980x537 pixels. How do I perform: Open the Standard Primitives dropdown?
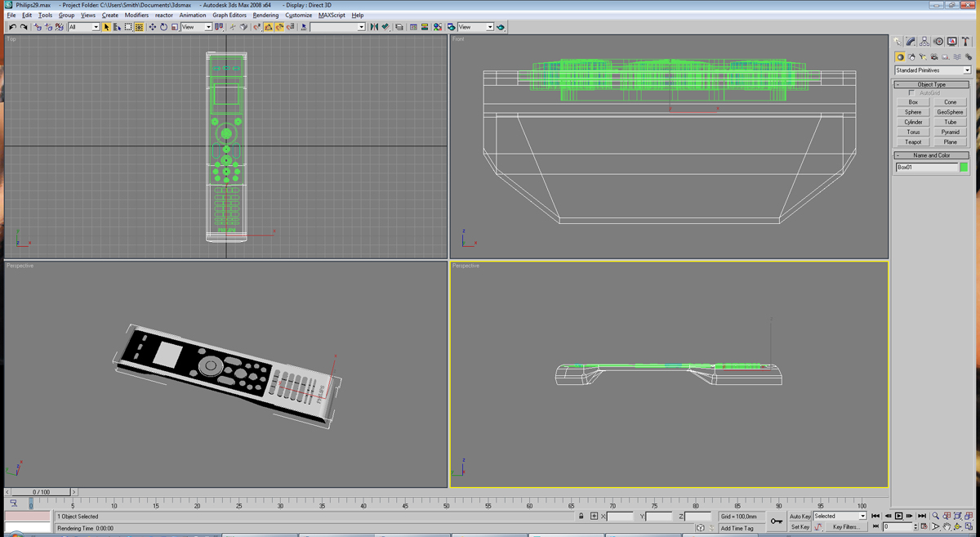(933, 70)
